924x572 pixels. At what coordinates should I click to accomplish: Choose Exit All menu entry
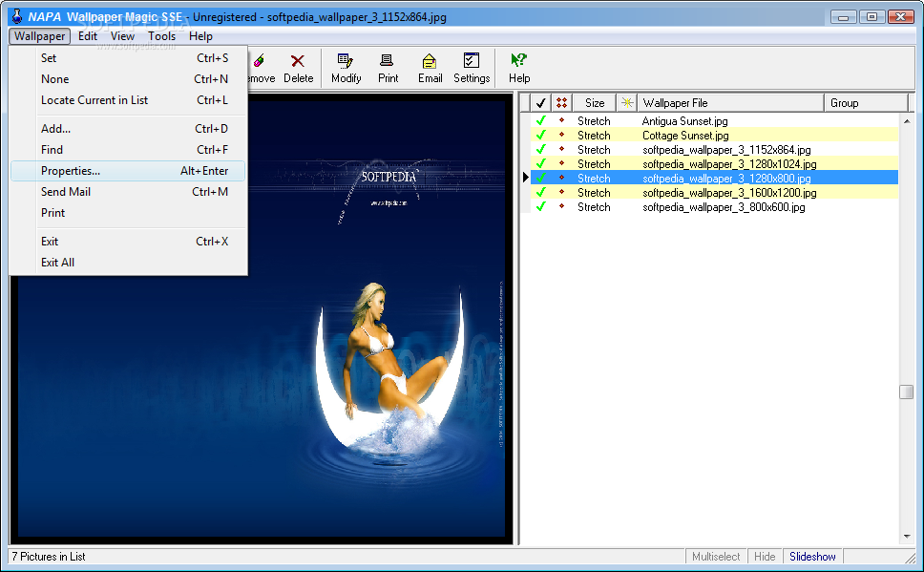coord(128,263)
